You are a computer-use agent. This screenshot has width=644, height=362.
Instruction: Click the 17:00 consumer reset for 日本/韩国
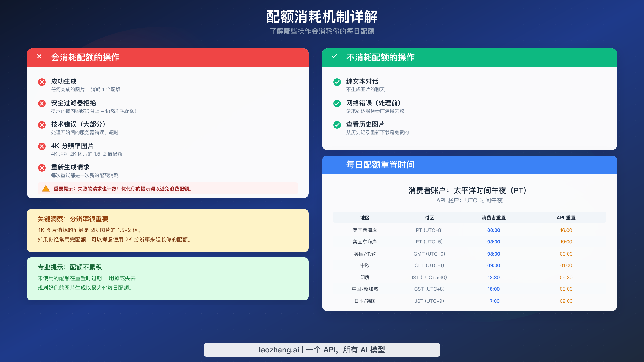(494, 301)
